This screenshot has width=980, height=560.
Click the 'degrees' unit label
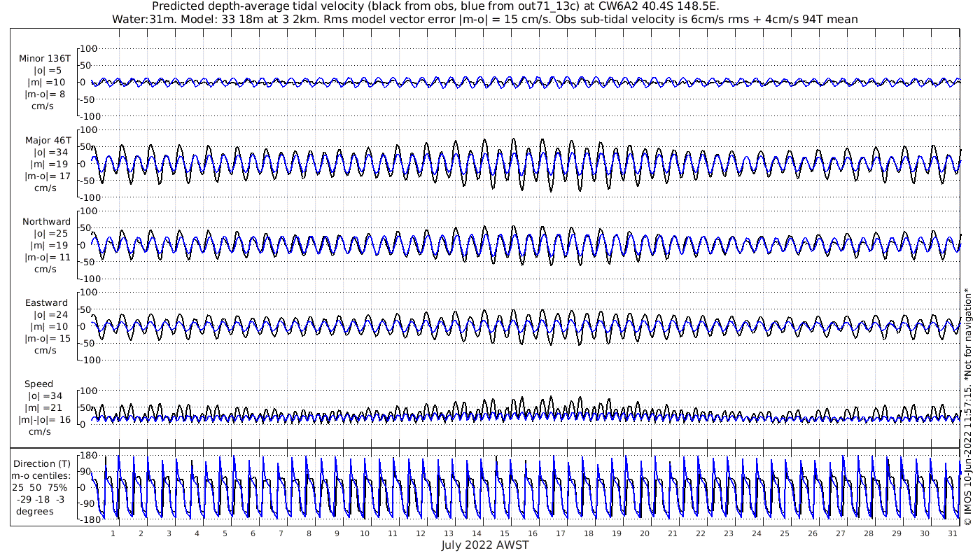click(36, 511)
